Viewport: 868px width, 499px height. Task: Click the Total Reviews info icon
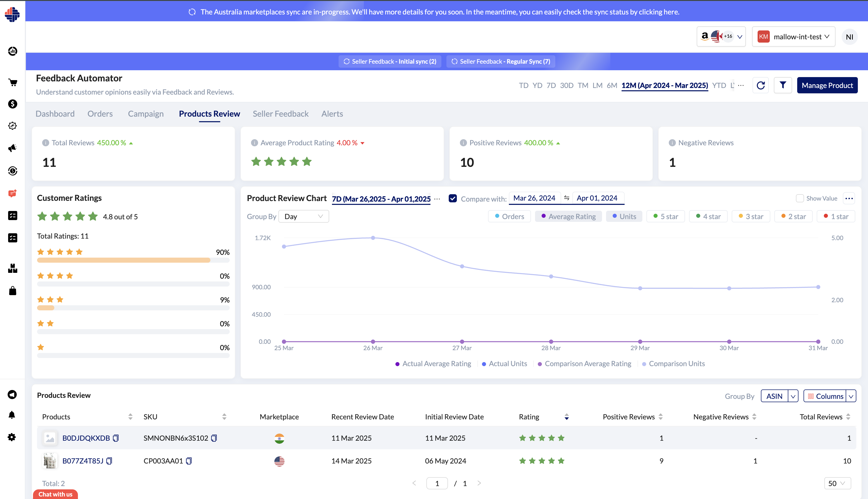[46, 143]
